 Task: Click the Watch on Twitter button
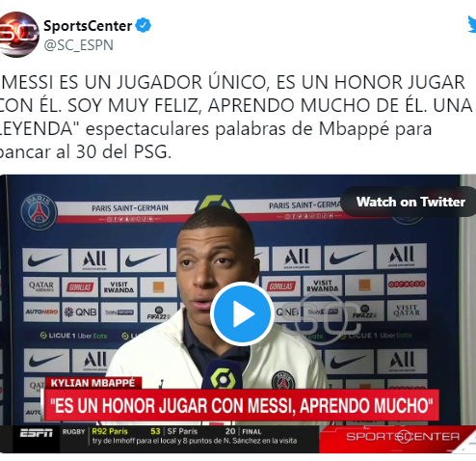coord(409,202)
